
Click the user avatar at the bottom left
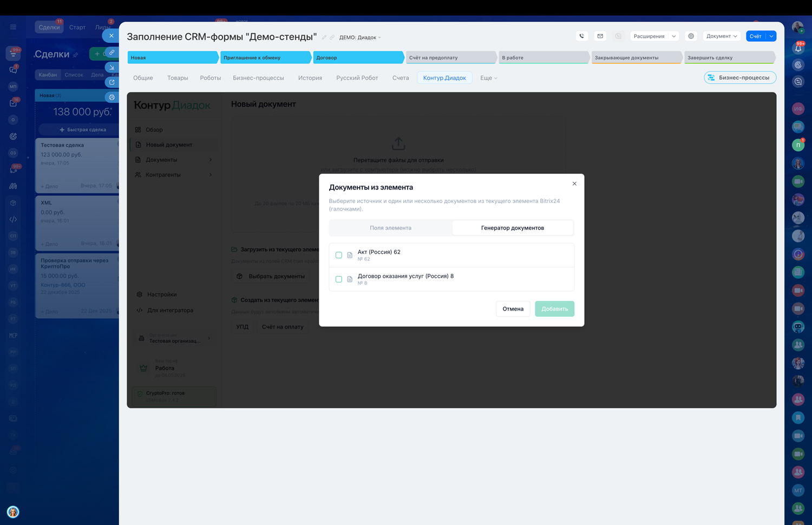pos(13,512)
